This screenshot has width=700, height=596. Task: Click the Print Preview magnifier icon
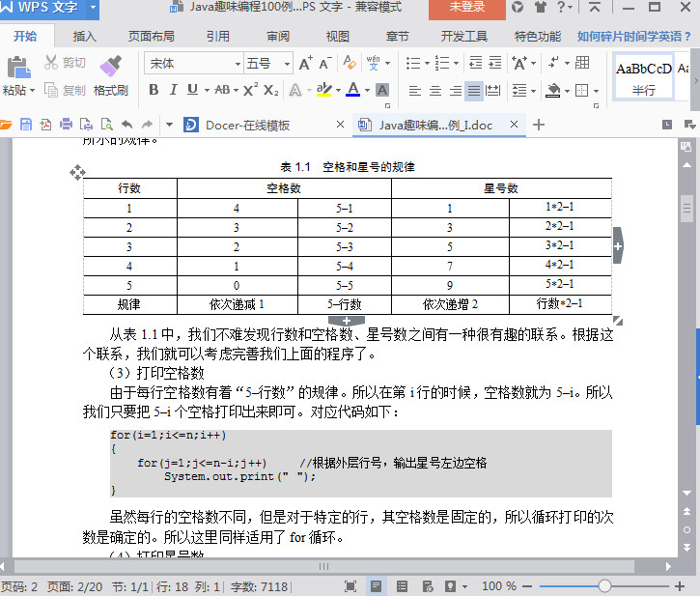tap(107, 125)
